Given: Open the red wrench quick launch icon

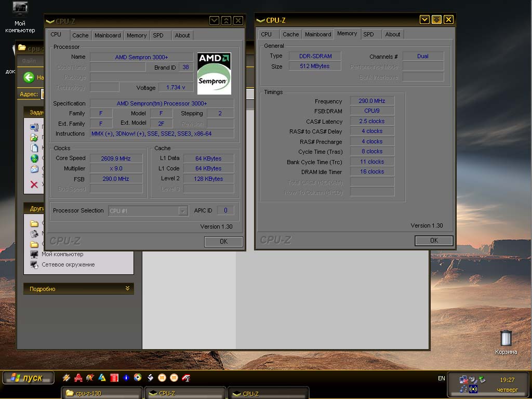Looking at the screenshot, I should (185, 377).
